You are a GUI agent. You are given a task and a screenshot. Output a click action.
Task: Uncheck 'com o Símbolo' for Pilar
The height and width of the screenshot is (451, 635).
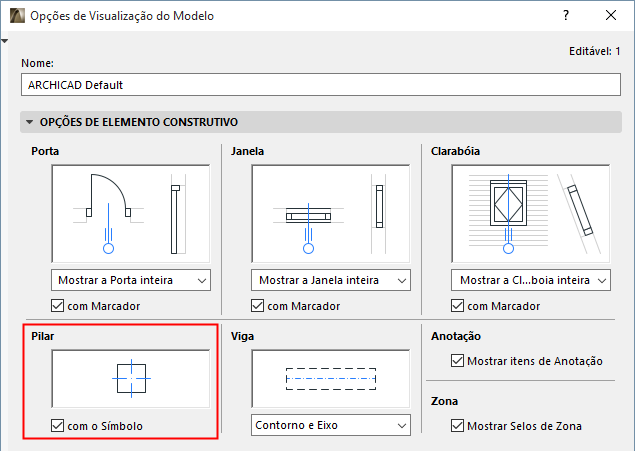pyautogui.click(x=57, y=427)
